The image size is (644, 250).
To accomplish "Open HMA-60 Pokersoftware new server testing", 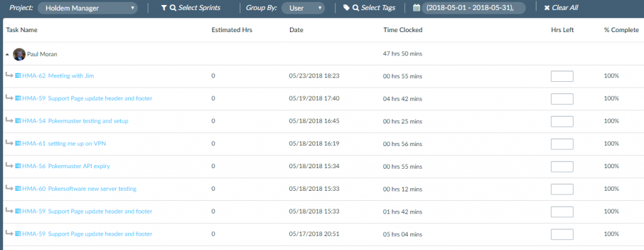I will (x=79, y=189).
